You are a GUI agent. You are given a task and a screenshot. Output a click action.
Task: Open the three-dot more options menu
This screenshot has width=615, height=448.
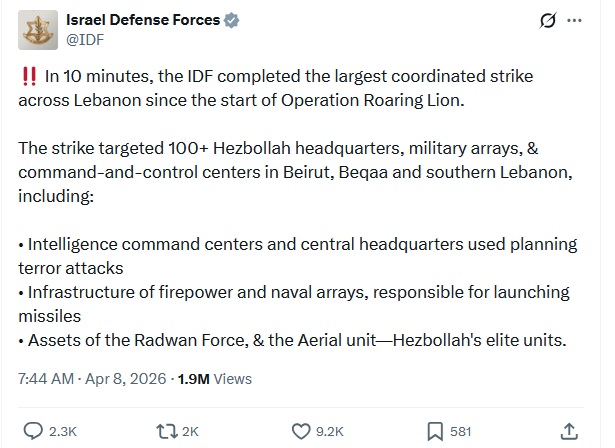click(x=574, y=21)
